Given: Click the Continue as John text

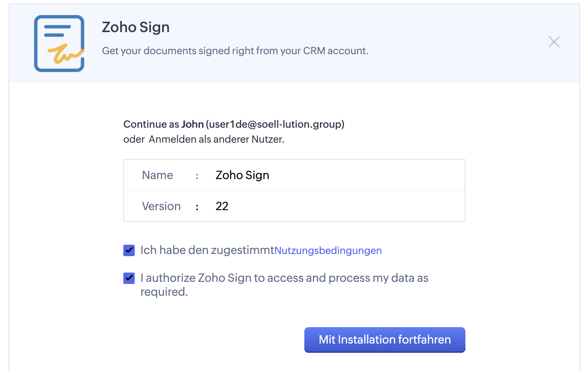Looking at the screenshot, I should [164, 124].
